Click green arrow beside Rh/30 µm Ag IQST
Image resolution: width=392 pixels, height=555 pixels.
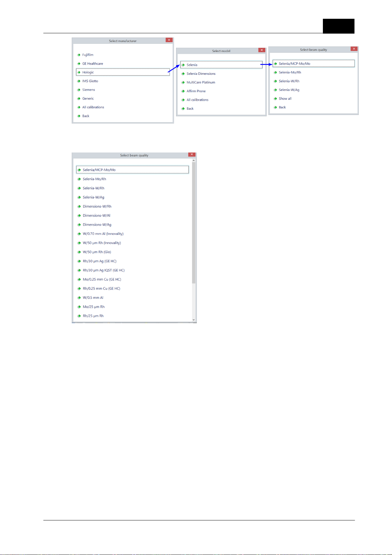point(79,270)
